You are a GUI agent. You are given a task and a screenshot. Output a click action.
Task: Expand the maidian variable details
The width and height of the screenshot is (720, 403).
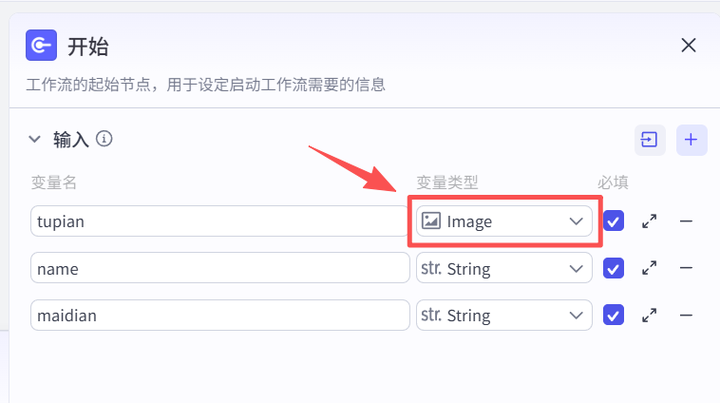coord(649,315)
